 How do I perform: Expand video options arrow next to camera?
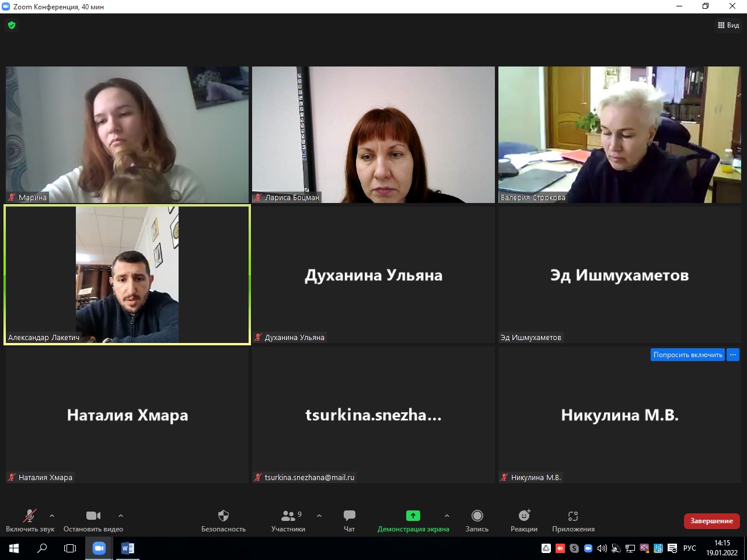(121, 516)
